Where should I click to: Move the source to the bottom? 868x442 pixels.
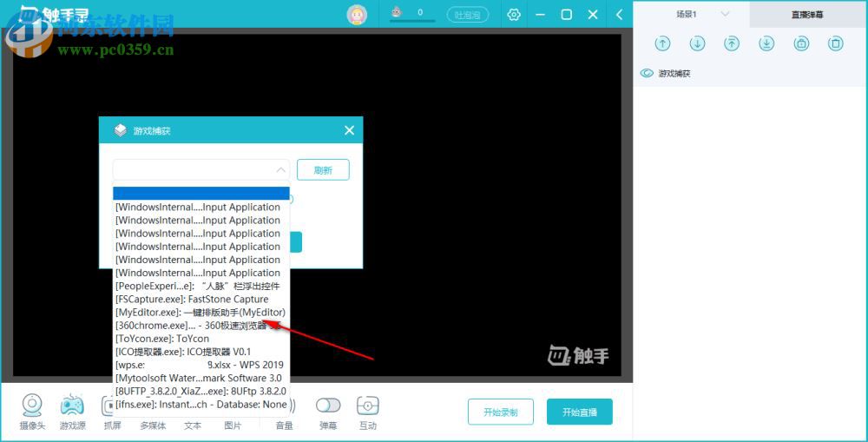tap(766, 43)
